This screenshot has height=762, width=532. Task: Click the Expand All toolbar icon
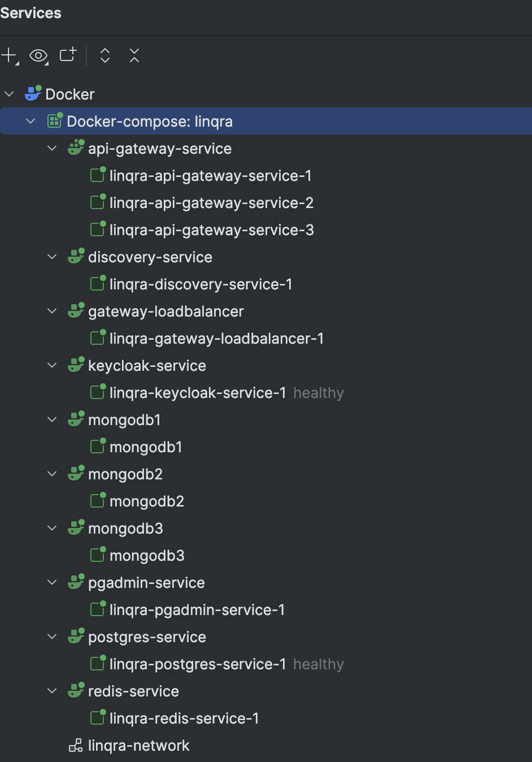pyautogui.click(x=105, y=55)
